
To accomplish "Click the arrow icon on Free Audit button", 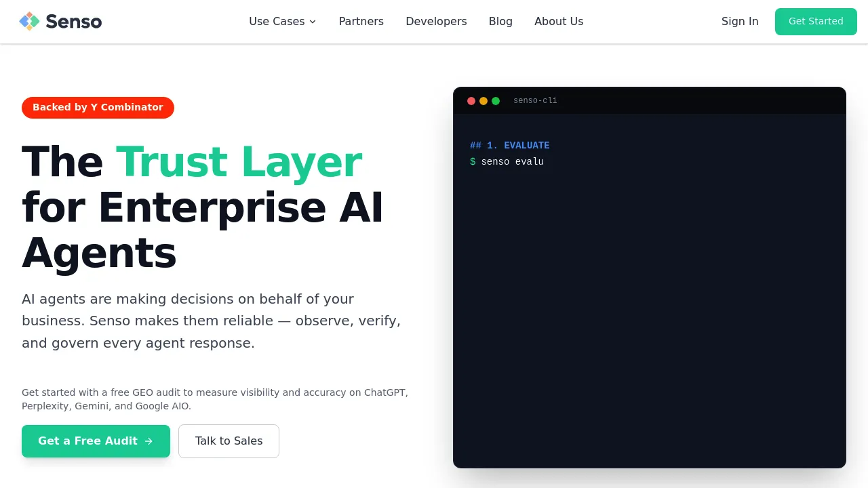I will pyautogui.click(x=149, y=441).
